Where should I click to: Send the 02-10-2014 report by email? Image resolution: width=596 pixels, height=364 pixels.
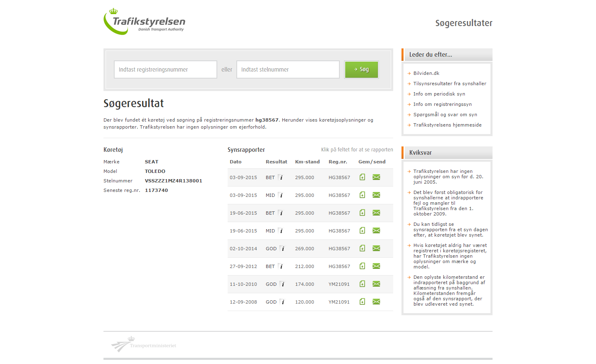coord(376,248)
